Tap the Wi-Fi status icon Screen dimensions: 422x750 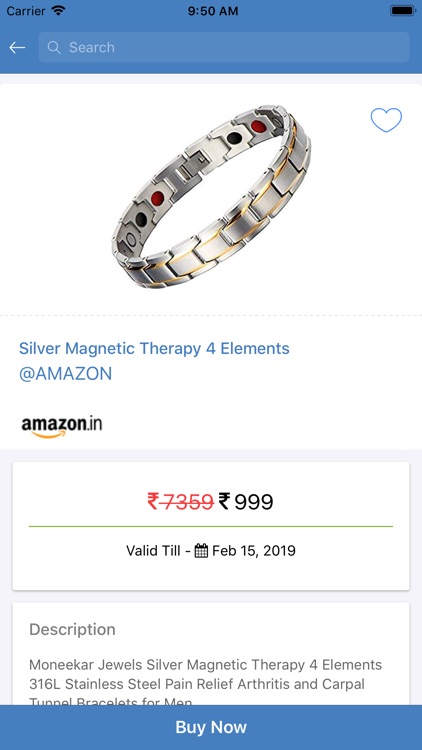coord(58,11)
